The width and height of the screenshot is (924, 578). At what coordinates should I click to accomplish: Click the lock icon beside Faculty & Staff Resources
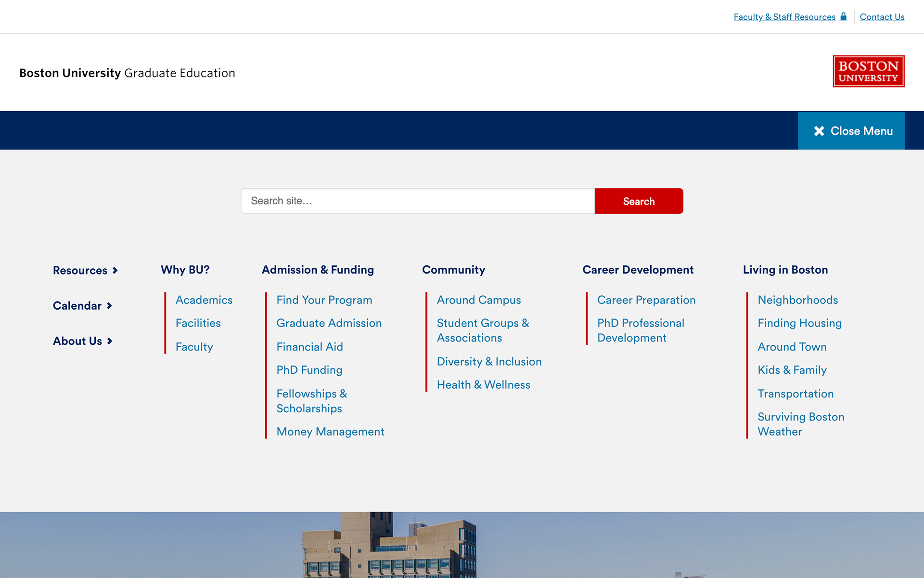pos(843,16)
